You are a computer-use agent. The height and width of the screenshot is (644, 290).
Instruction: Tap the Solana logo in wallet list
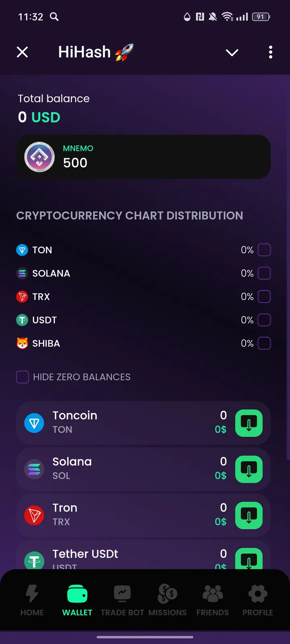click(34, 469)
